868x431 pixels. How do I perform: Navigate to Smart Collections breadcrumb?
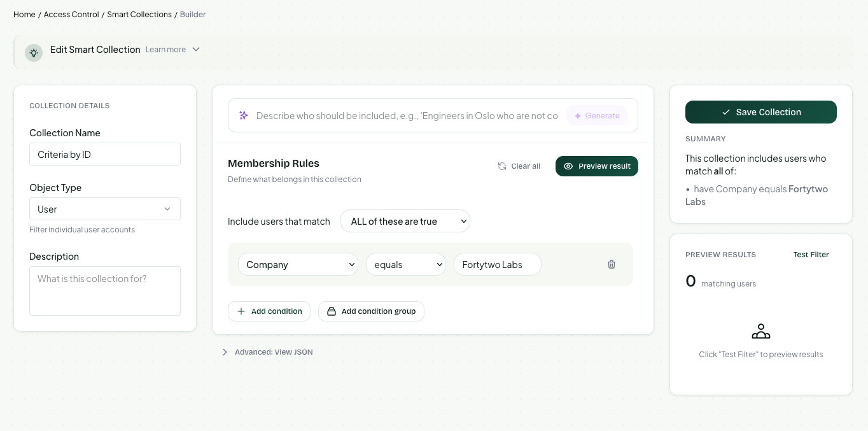[139, 14]
